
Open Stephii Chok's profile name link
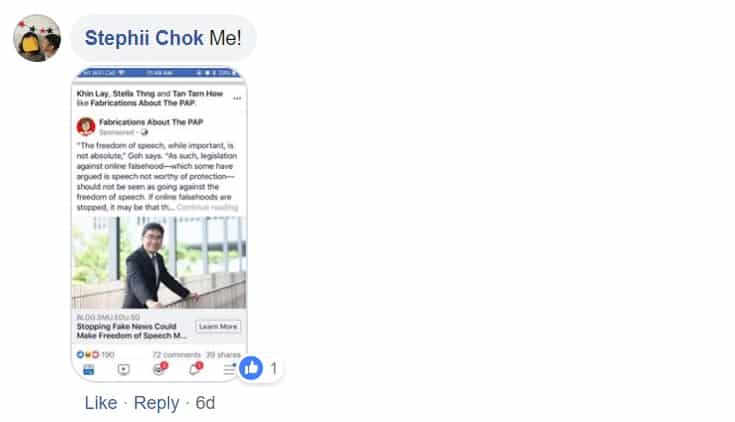(144, 38)
